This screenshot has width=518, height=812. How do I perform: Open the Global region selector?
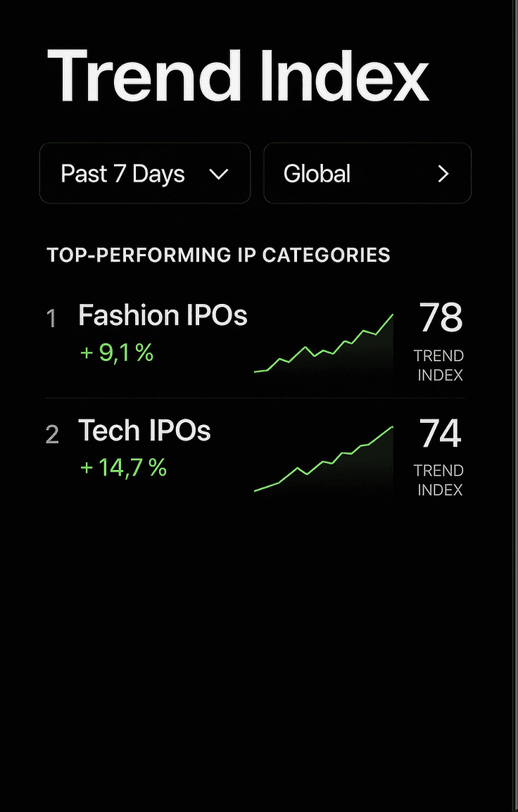click(367, 173)
